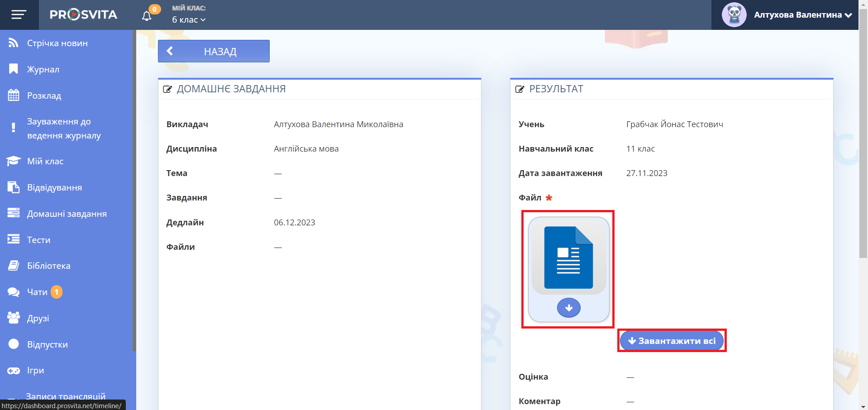Click the gamepad icon beside Ігри
This screenshot has height=410, width=868.
[14, 371]
